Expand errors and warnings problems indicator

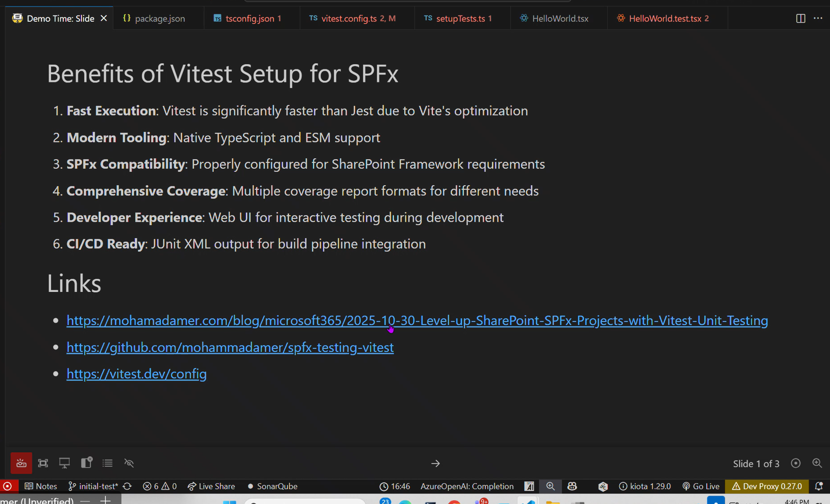pyautogui.click(x=160, y=486)
